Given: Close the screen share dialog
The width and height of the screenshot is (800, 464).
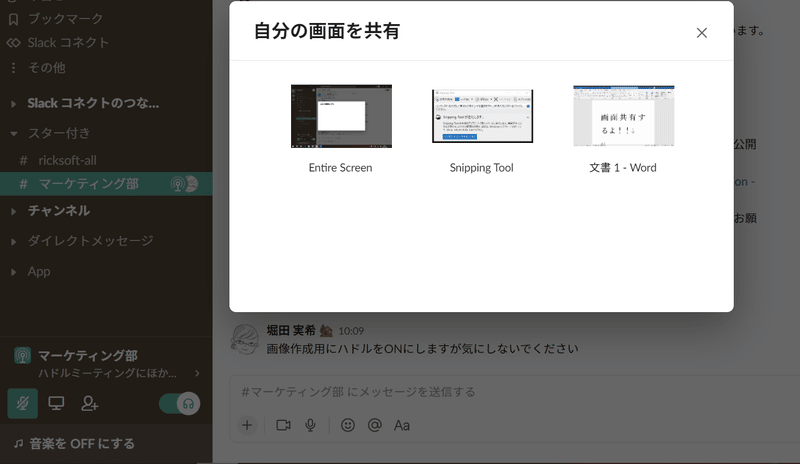Looking at the screenshot, I should click(x=702, y=33).
